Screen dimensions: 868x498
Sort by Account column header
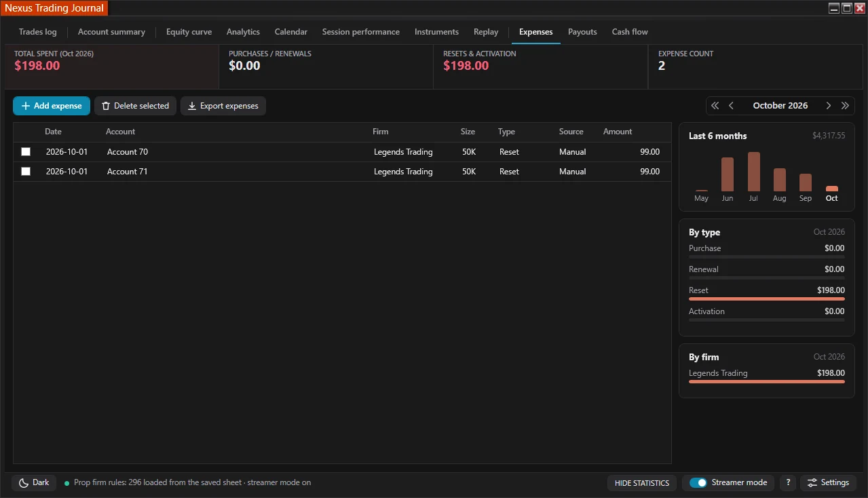click(x=120, y=132)
